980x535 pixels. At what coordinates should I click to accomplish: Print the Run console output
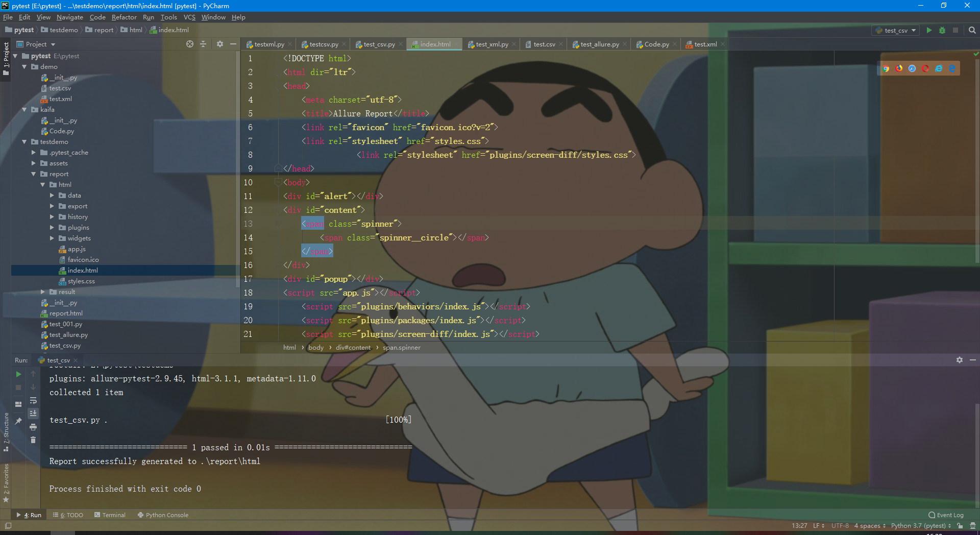(33, 427)
